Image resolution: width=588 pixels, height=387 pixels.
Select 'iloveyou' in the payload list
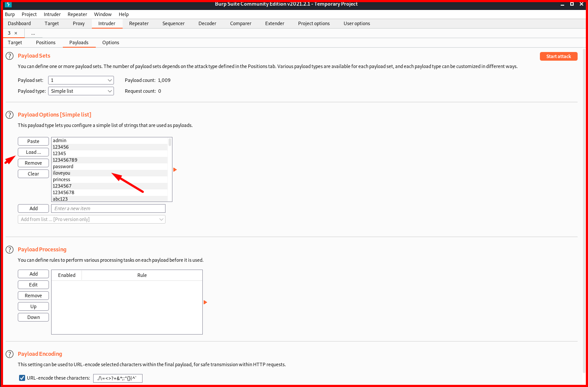point(110,173)
